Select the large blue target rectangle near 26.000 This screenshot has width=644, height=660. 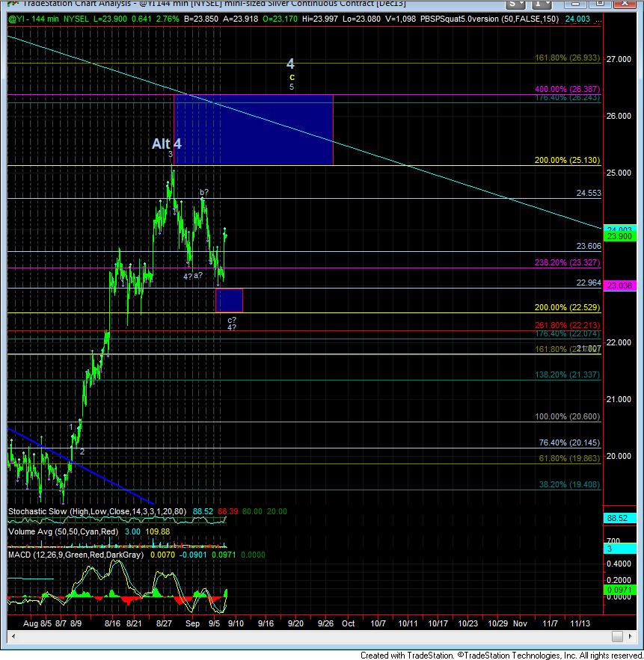point(254,129)
